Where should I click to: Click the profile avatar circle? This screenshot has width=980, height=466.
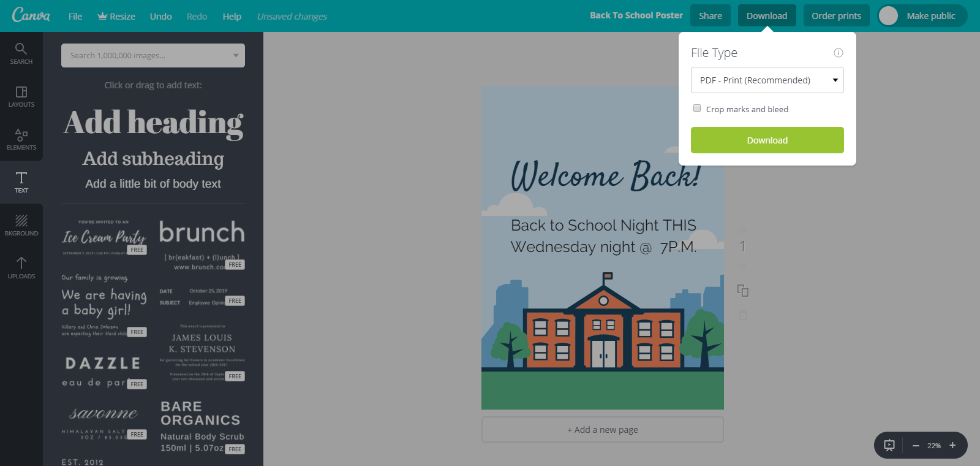pos(888,16)
